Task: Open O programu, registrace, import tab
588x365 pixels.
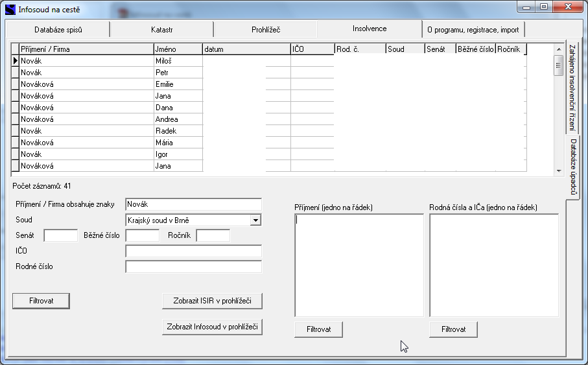Action: click(x=473, y=30)
